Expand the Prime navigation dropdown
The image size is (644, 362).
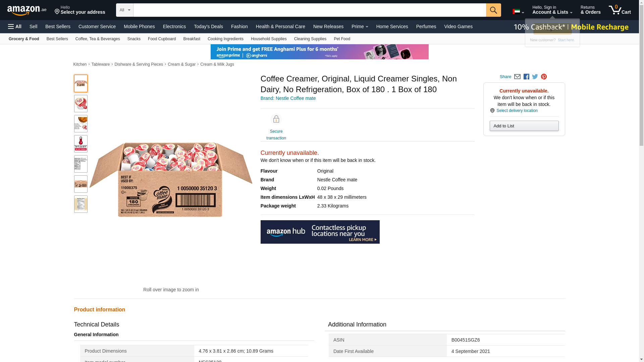(x=360, y=26)
